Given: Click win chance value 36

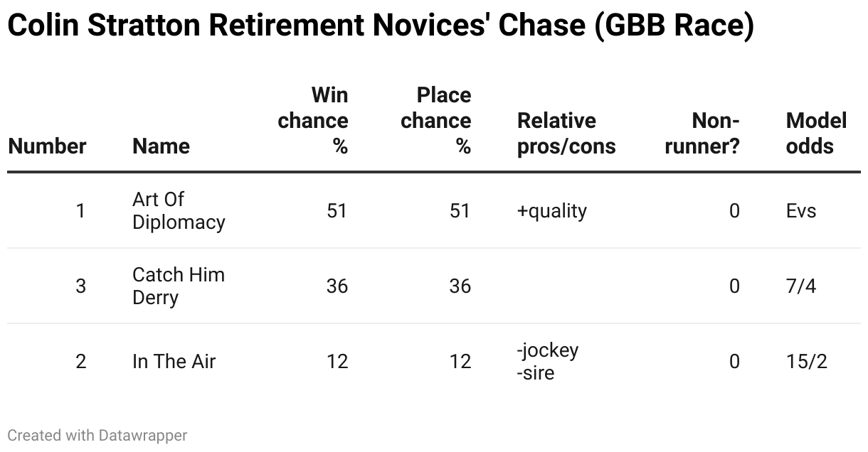Looking at the screenshot, I should point(337,286).
